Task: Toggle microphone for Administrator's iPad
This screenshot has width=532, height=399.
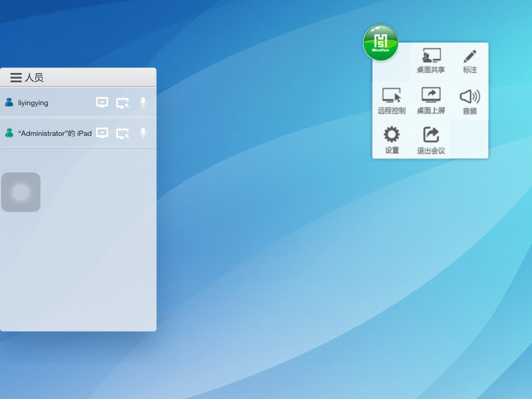Action: pyautogui.click(x=143, y=133)
